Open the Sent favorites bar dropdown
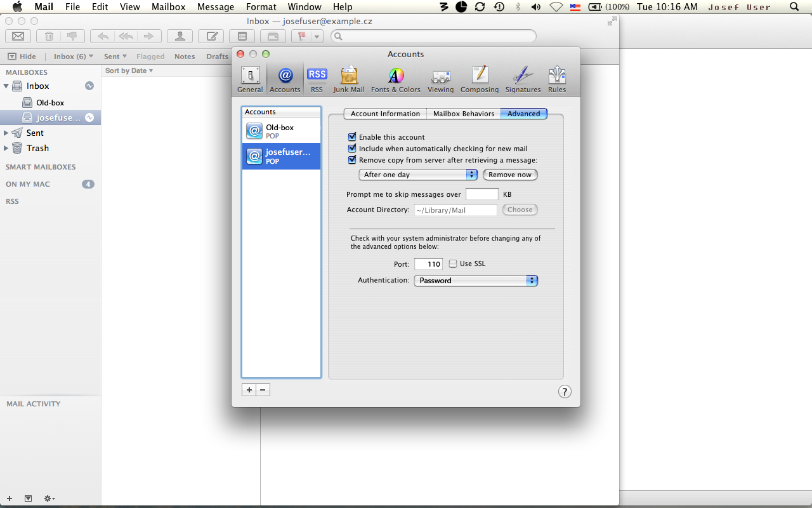The height and width of the screenshot is (508, 812). click(x=115, y=57)
